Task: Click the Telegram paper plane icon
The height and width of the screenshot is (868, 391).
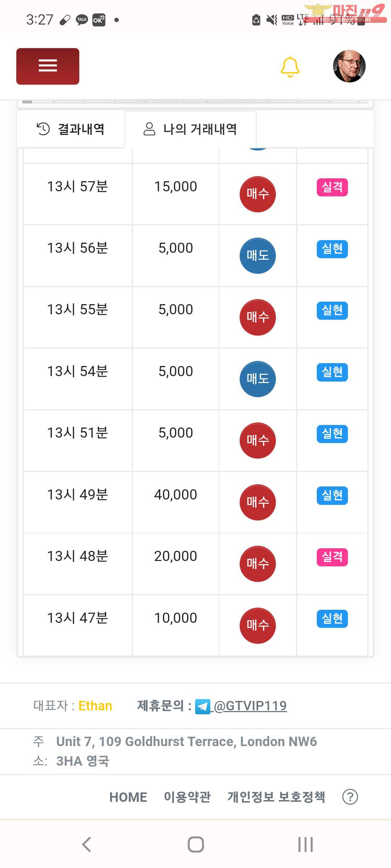Action: pos(202,706)
